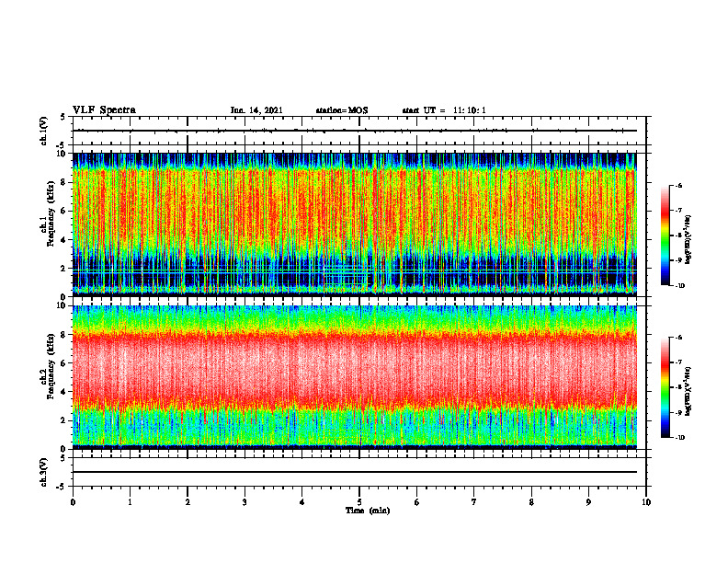Click the ch.2 frequency axis "6" tick label

point(63,363)
